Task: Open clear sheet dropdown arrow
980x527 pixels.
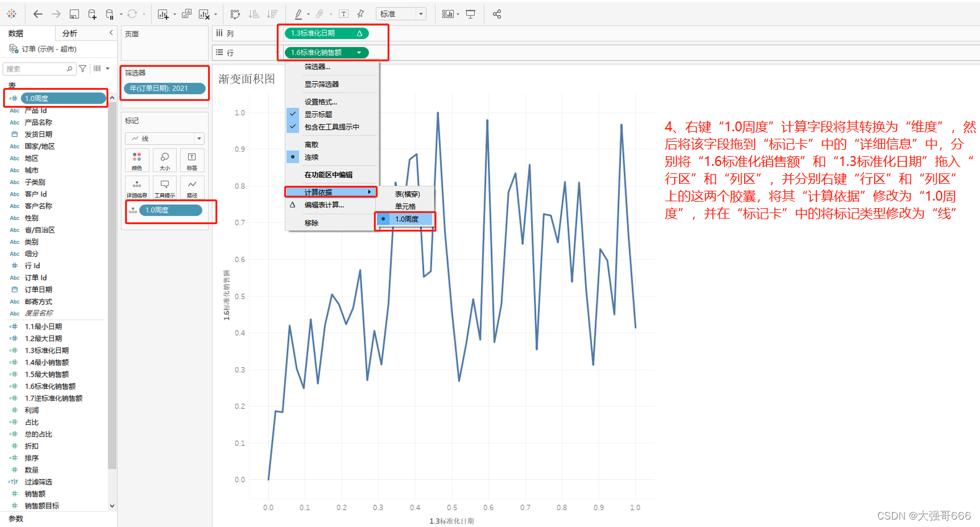Action: tap(215, 14)
